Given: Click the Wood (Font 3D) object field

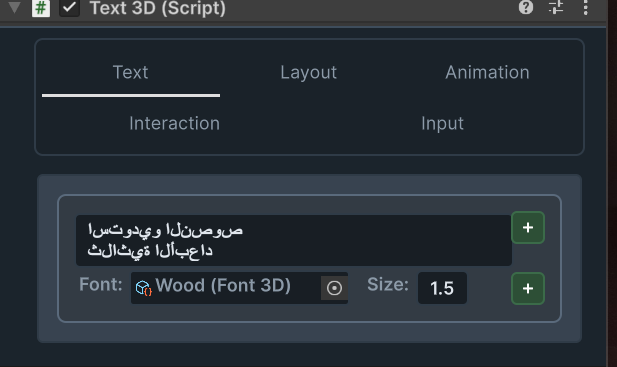Looking at the screenshot, I should pos(225,288).
